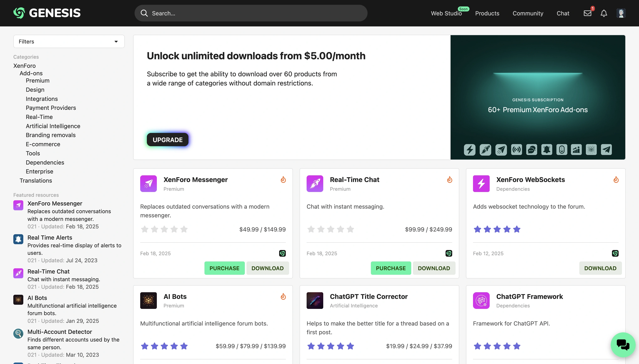Viewport: 639px width, 364px height.
Task: Select the Real-Time category
Action: 39,117
